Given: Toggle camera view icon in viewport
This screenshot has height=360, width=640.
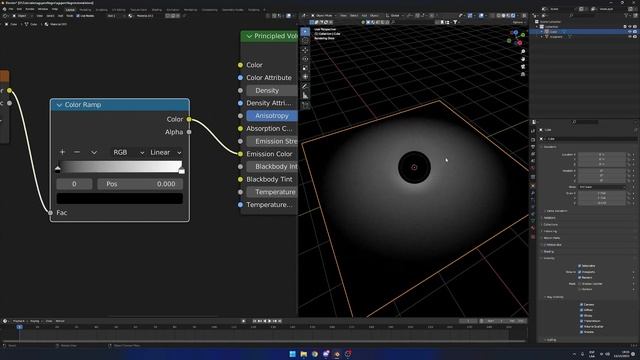Looking at the screenshot, I should [x=523, y=67].
